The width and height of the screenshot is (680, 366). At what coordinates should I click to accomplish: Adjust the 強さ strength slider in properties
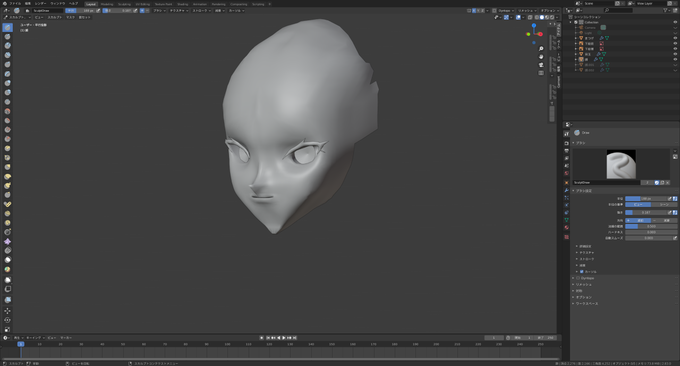[x=646, y=212]
